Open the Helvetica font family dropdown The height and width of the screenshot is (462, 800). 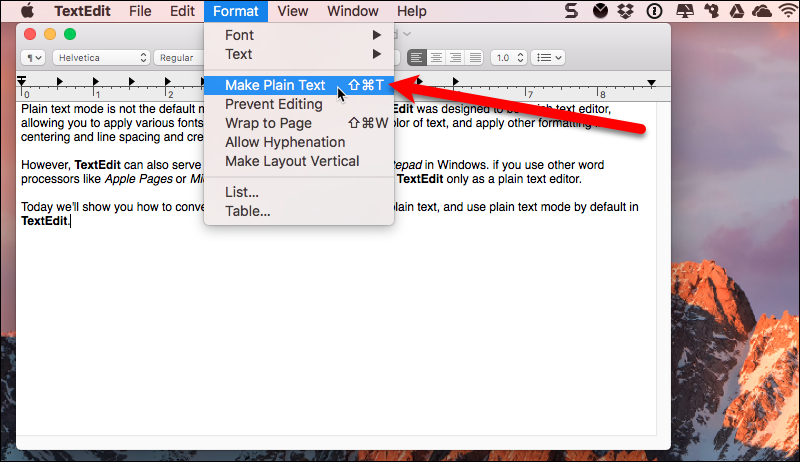(101, 58)
